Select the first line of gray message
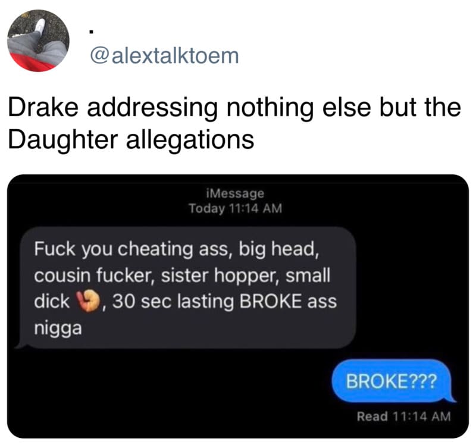Screen dimensions: 476x448 pos(177,249)
